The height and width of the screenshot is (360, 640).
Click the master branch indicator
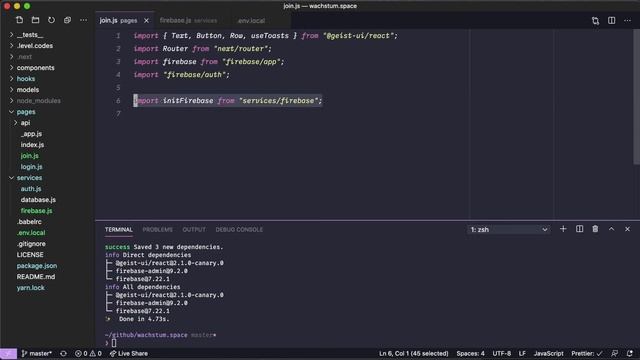pyautogui.click(x=36, y=353)
